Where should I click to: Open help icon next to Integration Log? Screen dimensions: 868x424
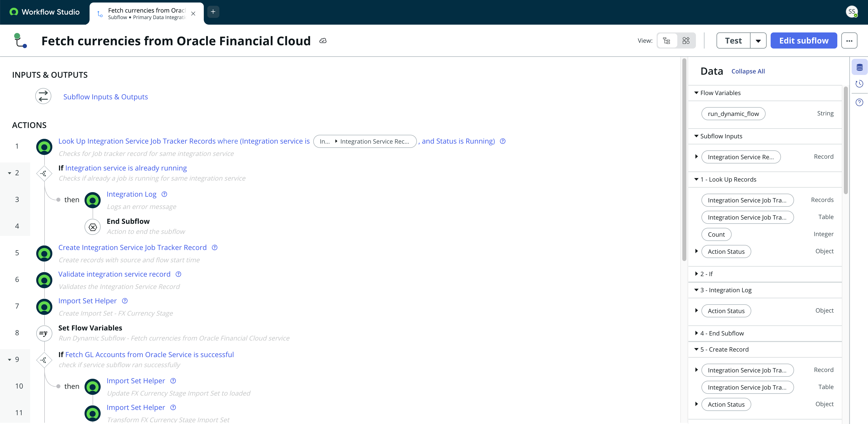(x=164, y=194)
